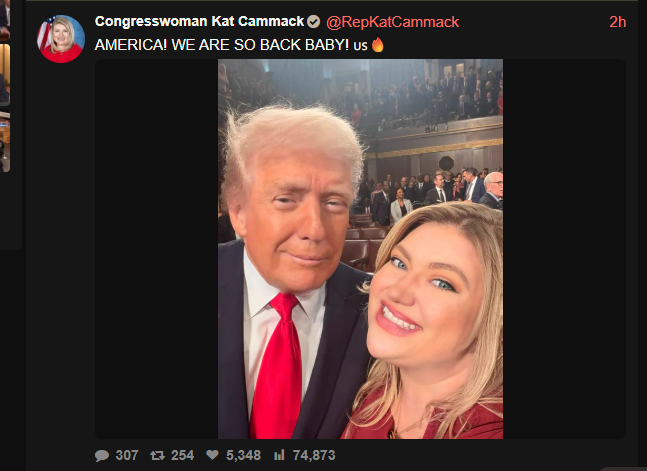Screen dimensions: 647x471
Task: Click the views bar chart icon
Action: [279, 455]
